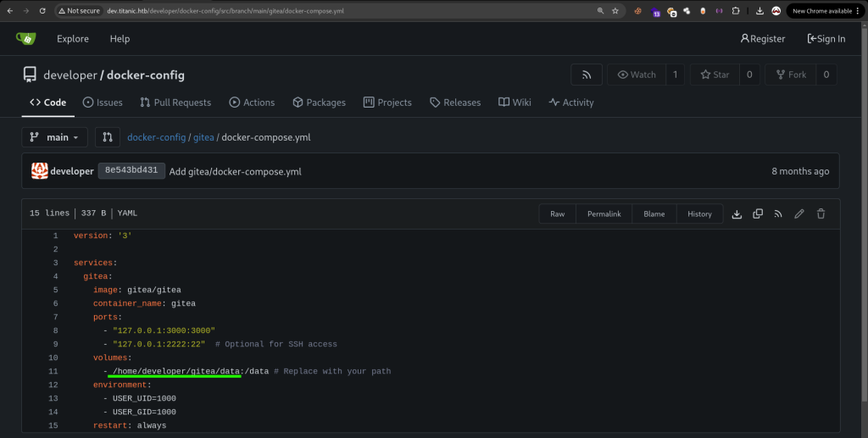Open browser zoom magnifier icon
The width and height of the screenshot is (868, 438).
[600, 10]
